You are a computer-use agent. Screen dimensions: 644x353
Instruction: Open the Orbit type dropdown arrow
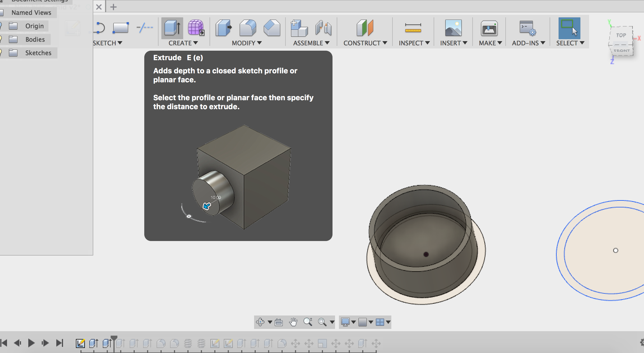pos(270,322)
